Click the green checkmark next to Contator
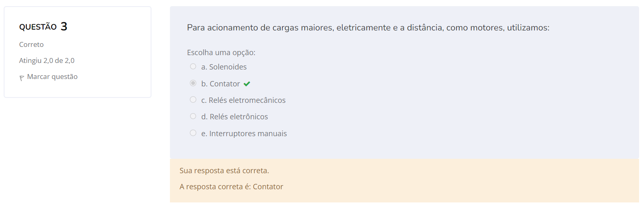This screenshot has width=644, height=209. [x=247, y=84]
